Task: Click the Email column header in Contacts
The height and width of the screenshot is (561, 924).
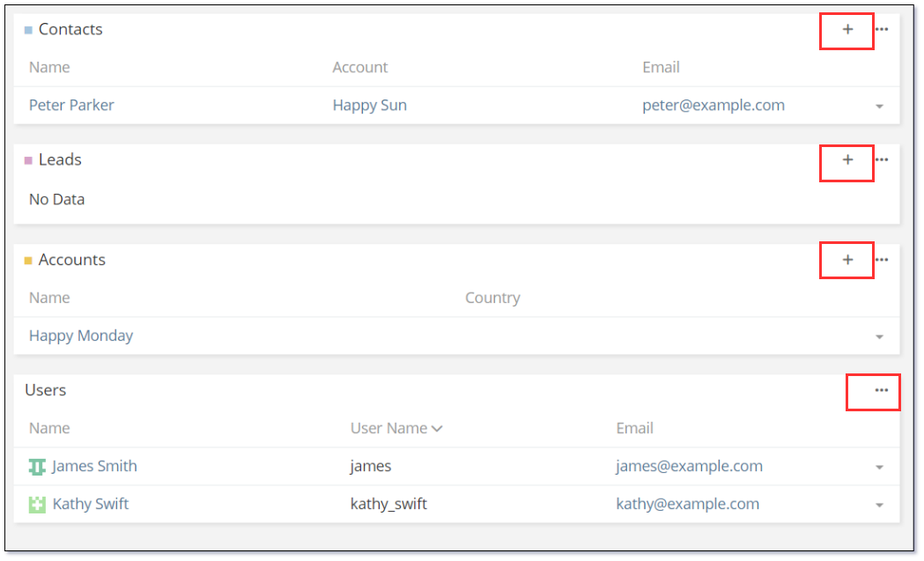Action: pos(661,67)
